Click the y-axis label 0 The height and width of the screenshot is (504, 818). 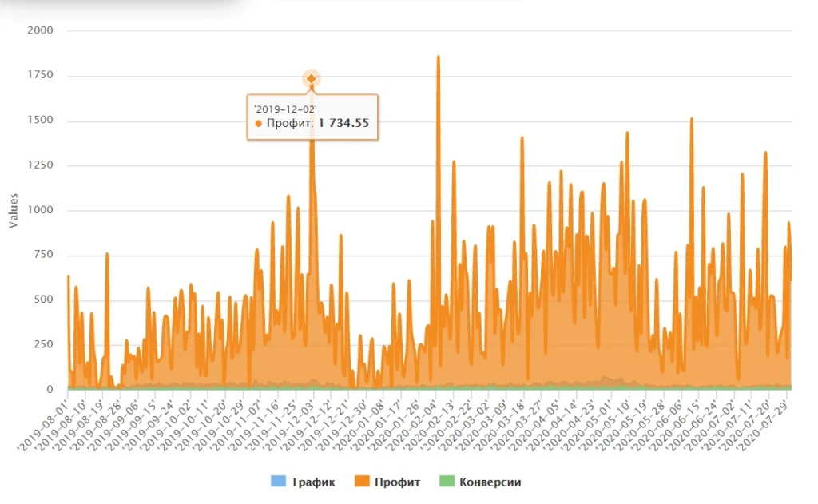(50, 389)
